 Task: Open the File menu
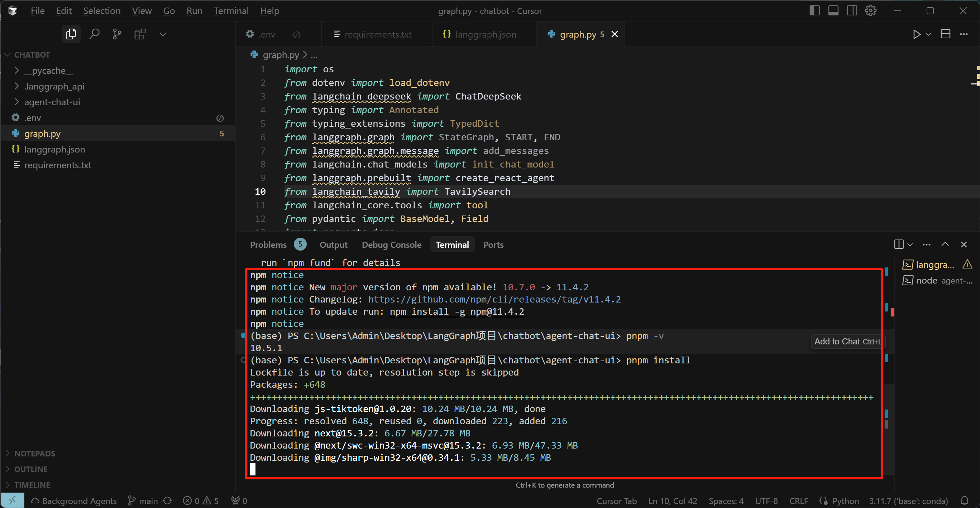37,11
